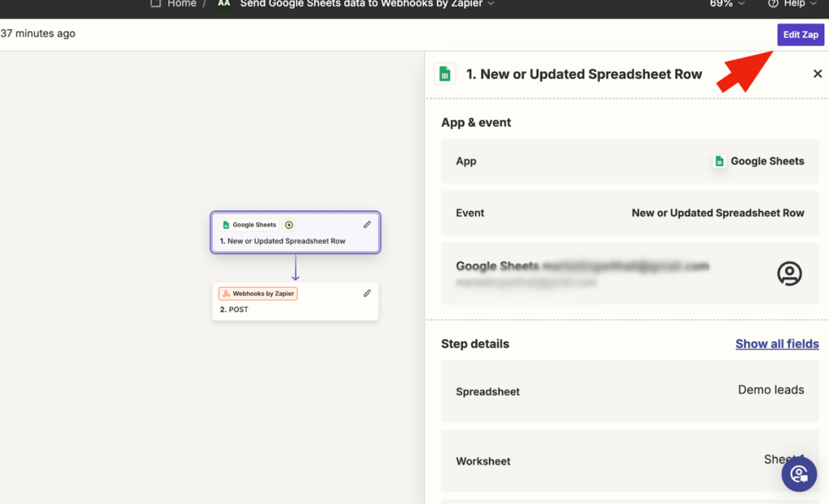Click the account avatar icon in Google Sheets row

point(789,273)
